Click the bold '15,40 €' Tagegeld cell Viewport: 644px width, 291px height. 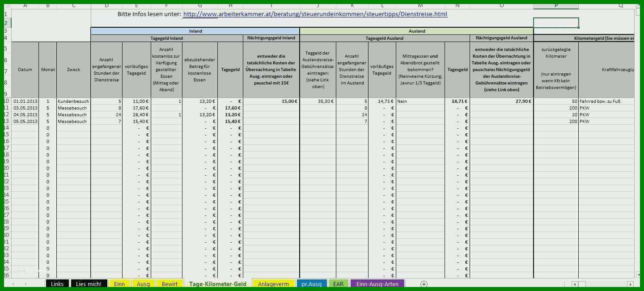(230, 122)
